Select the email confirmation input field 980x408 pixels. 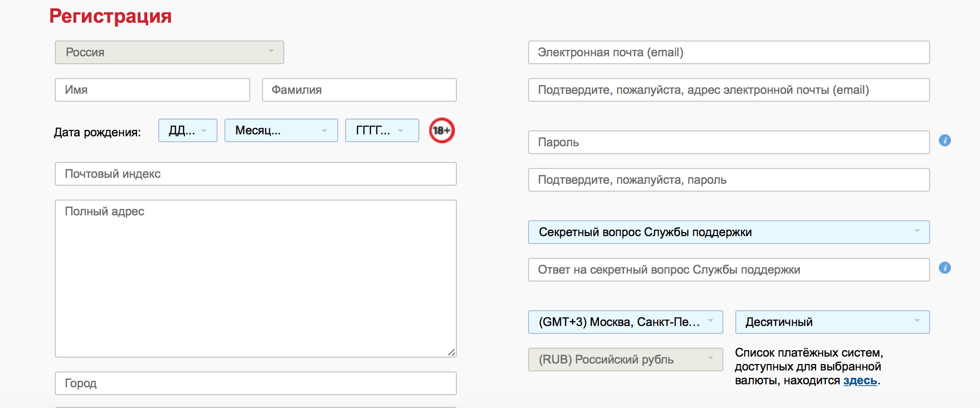[728, 90]
